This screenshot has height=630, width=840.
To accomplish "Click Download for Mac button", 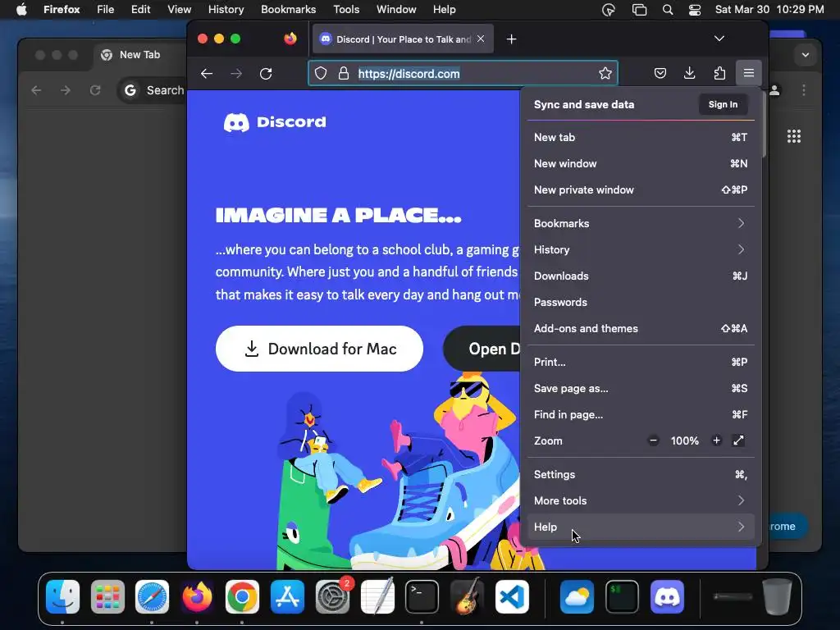I will point(319,349).
